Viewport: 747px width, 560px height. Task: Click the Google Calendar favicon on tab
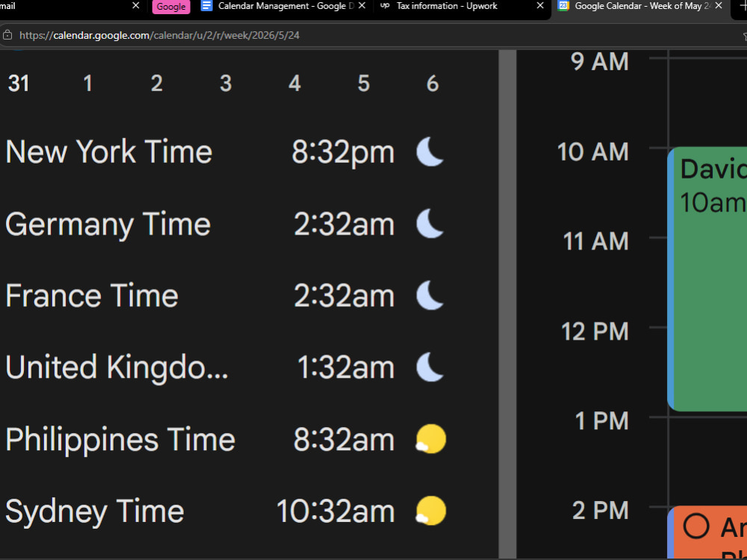coord(563,6)
